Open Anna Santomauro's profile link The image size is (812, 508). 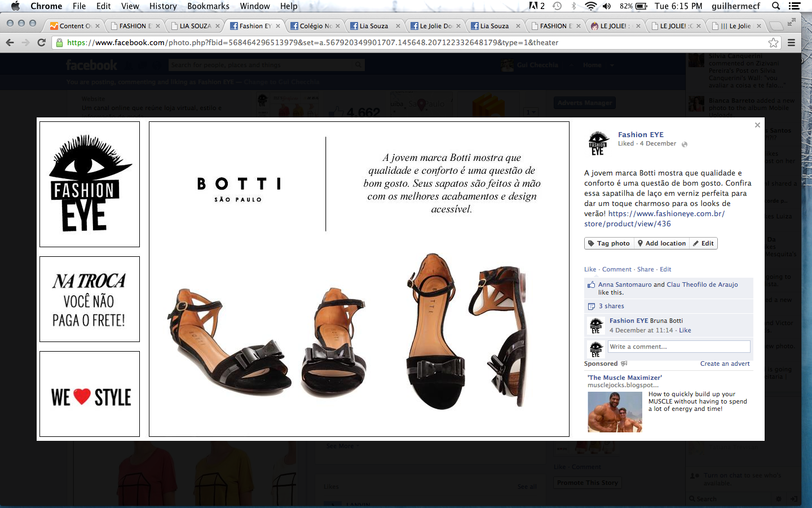click(x=625, y=284)
